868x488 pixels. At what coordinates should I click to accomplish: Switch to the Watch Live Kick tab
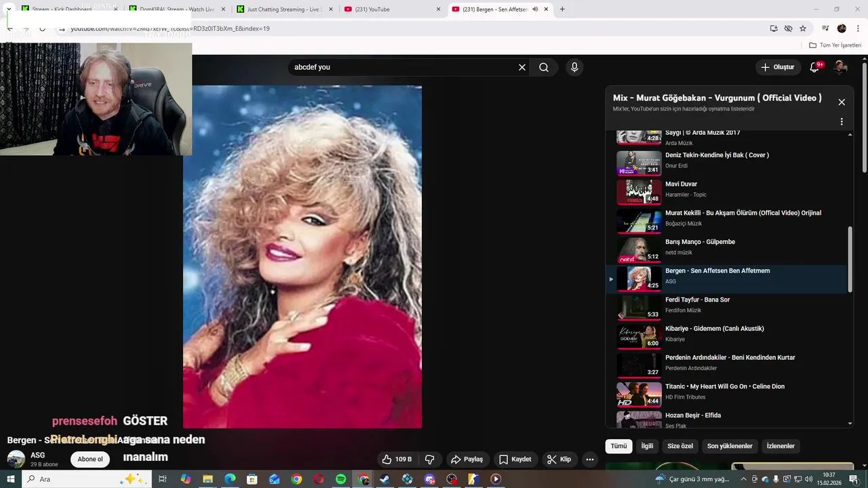[177, 9]
